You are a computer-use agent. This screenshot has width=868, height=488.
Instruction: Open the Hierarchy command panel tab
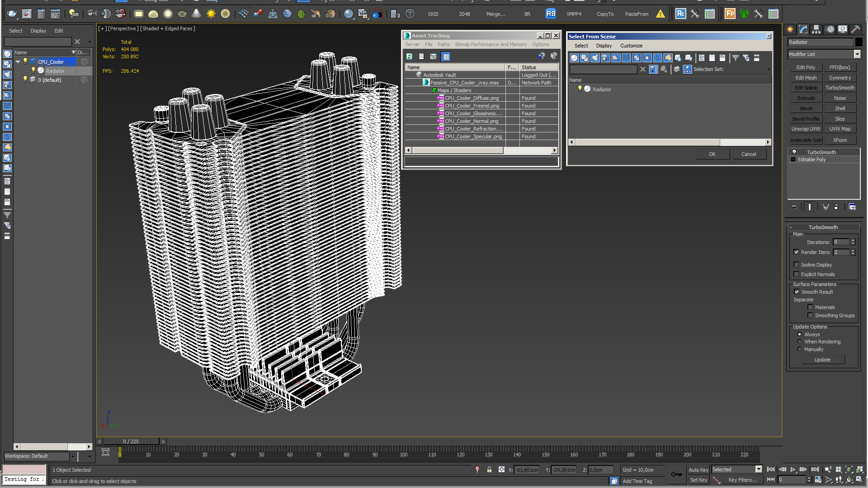pos(816,29)
